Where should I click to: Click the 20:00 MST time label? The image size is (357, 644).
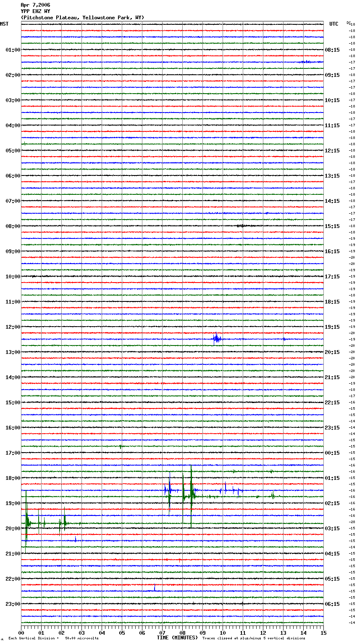(x=13, y=529)
